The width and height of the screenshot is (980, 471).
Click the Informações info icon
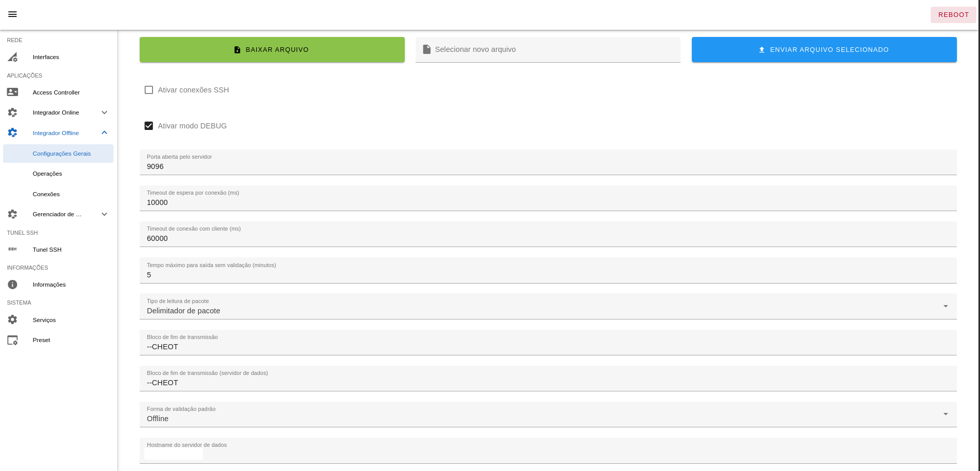coord(12,285)
